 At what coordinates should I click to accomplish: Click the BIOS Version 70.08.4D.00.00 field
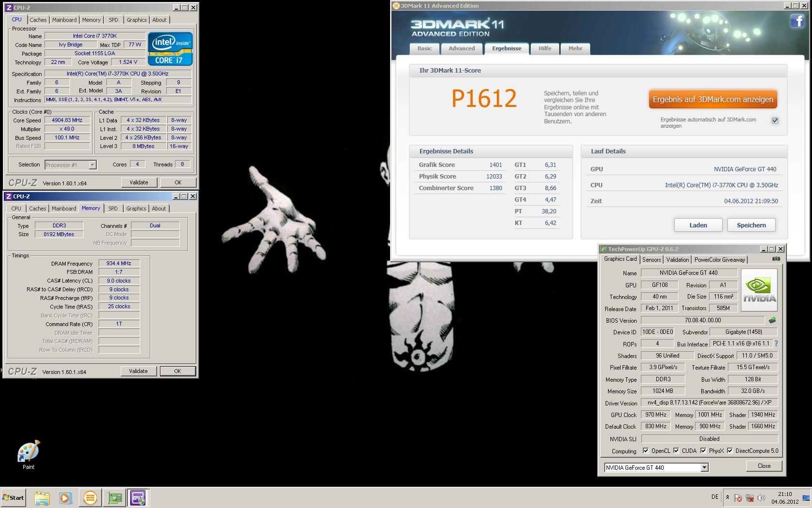pos(703,320)
